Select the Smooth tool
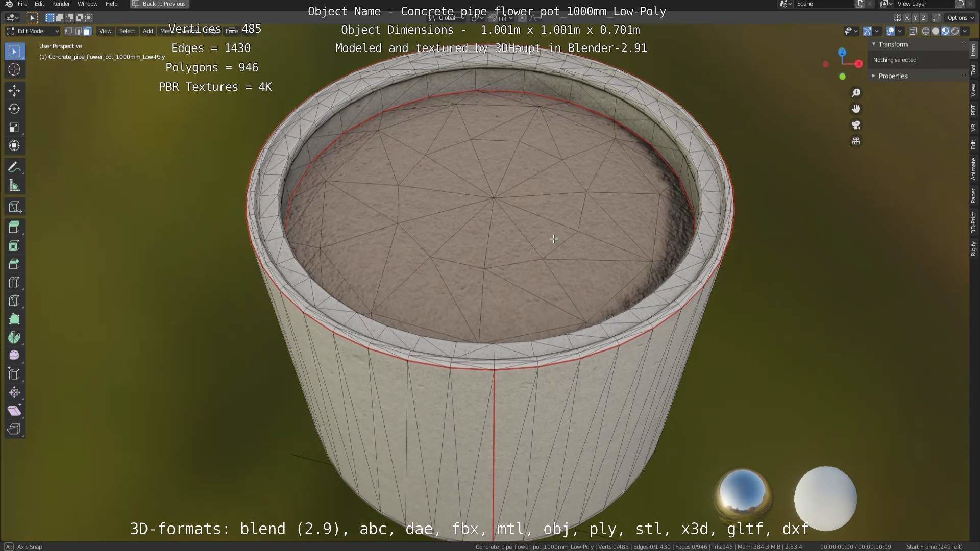The height and width of the screenshot is (551, 980). pyautogui.click(x=14, y=356)
